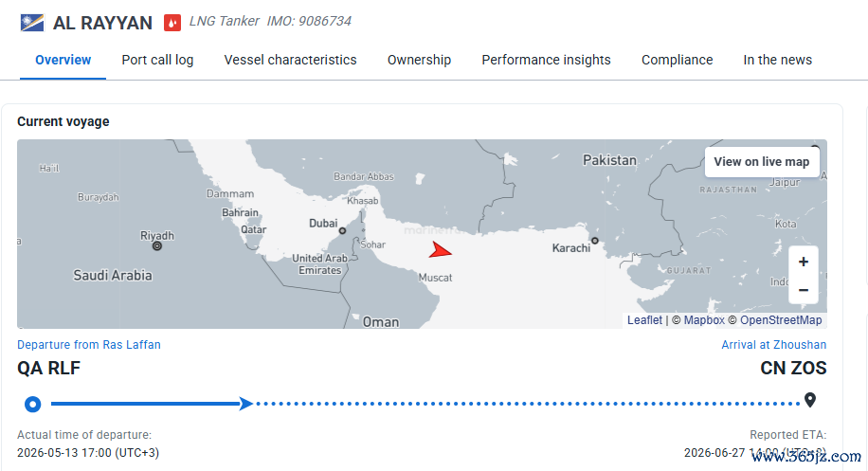
Task: Open the Performance insights tab
Action: [x=546, y=60]
